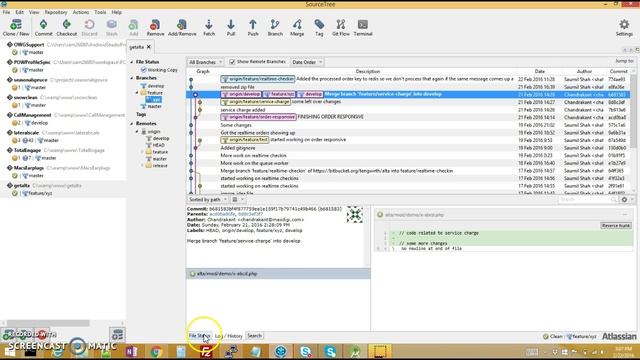640x360 pixels.
Task: Open the Terminal from toolbar
Action: [363, 28]
